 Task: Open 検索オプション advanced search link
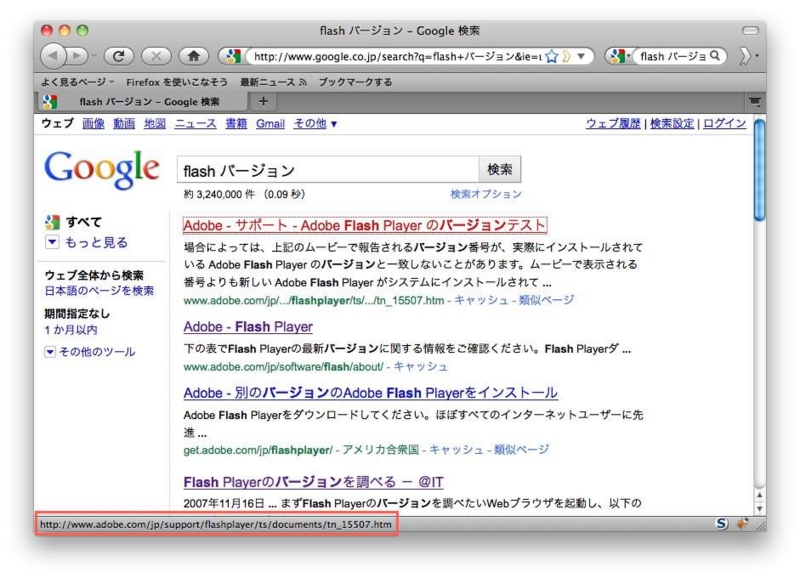click(x=486, y=194)
